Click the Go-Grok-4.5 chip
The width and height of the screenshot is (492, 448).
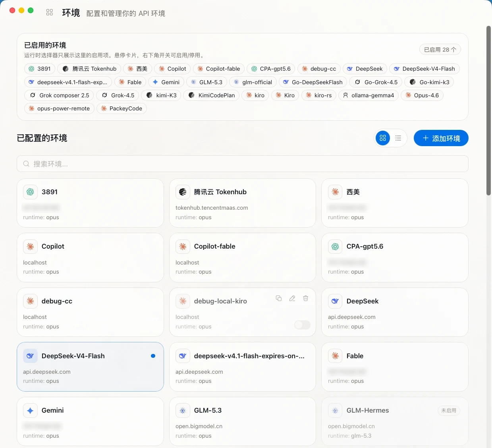coord(376,82)
